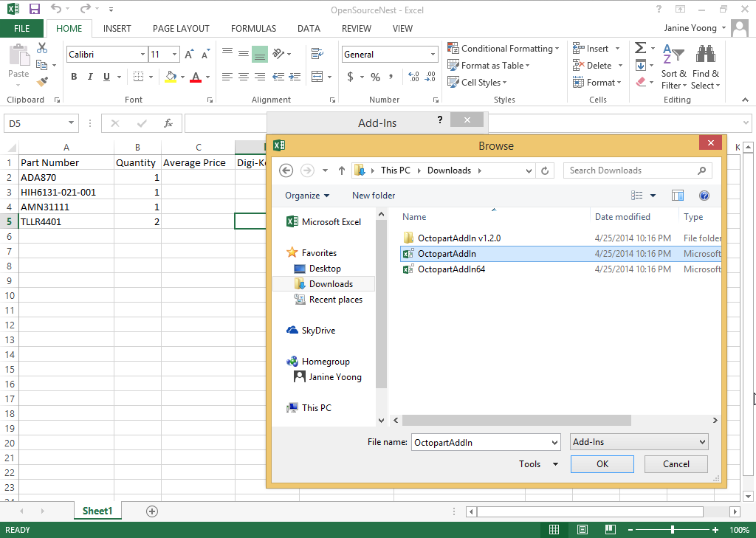Screen dimensions: 756x538
Task: Click the Save icon in quick access toolbar
Action: 34,10
